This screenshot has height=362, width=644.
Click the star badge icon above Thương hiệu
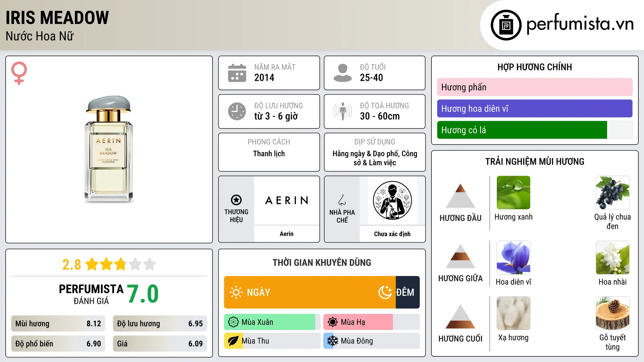pyautogui.click(x=236, y=200)
